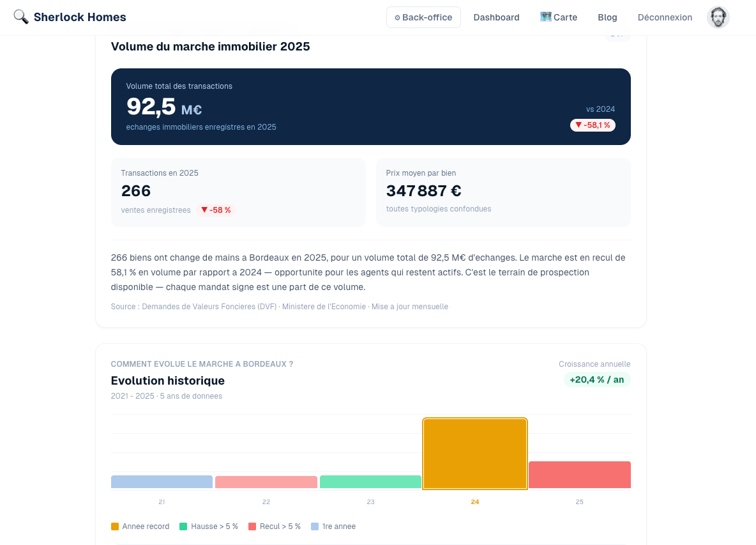This screenshot has height=545, width=756.
Task: Click the gear icon in Back-office button
Action: click(397, 18)
